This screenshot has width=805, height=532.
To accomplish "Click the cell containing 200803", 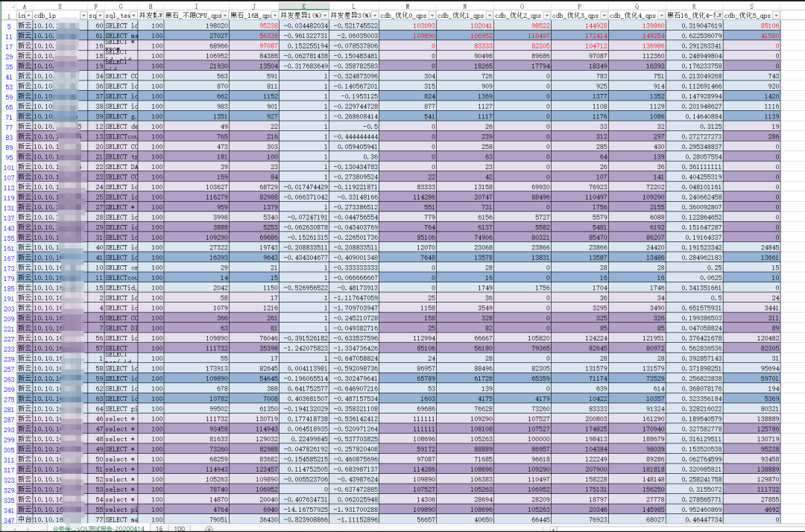I will [580, 419].
